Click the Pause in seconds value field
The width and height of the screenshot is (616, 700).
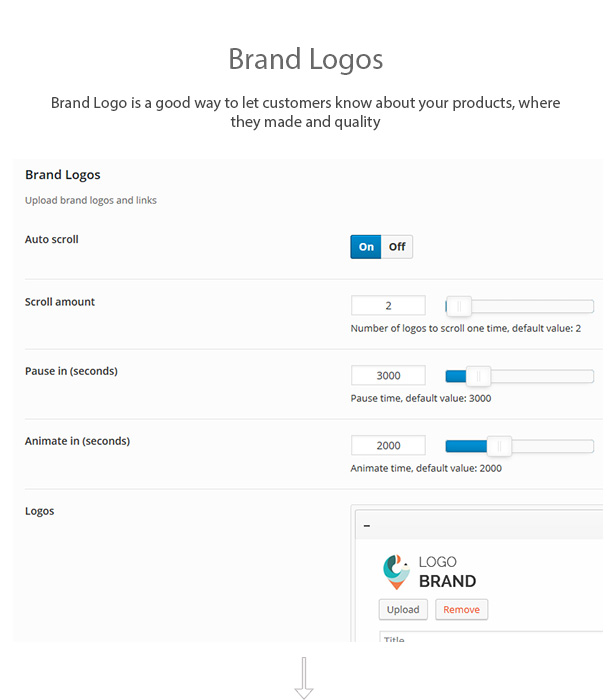click(388, 375)
